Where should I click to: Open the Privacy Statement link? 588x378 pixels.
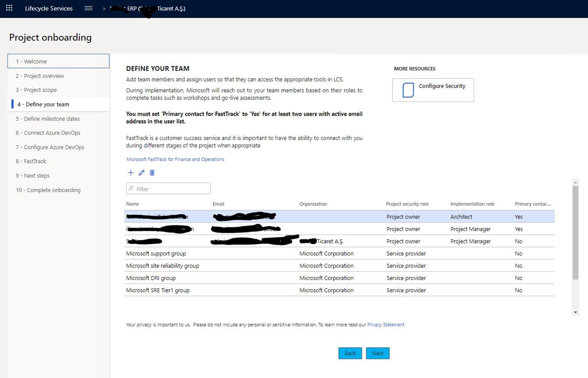[x=386, y=325]
